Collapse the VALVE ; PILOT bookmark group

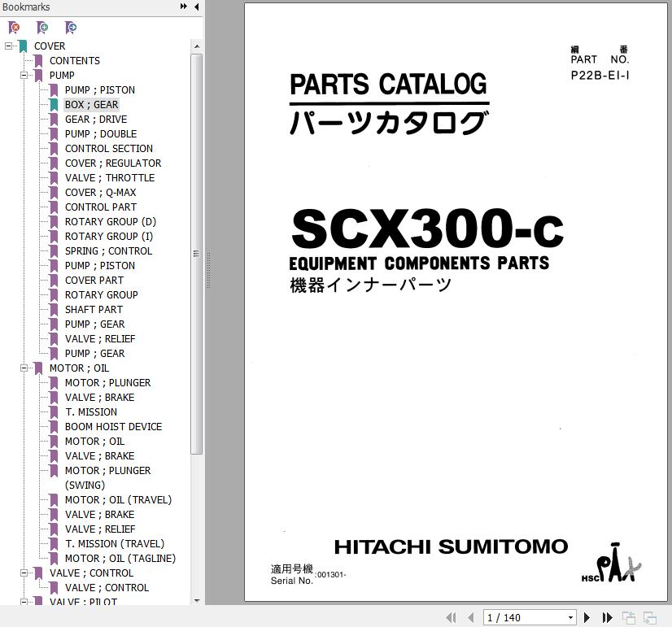point(24,602)
